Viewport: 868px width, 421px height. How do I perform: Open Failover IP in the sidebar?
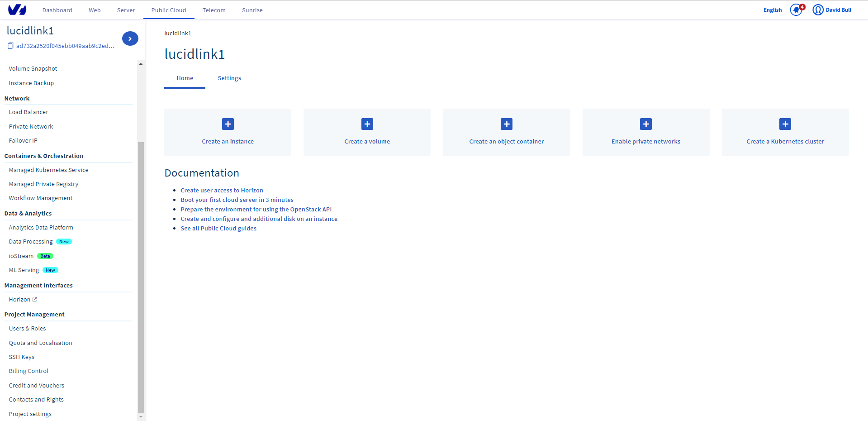(x=23, y=140)
